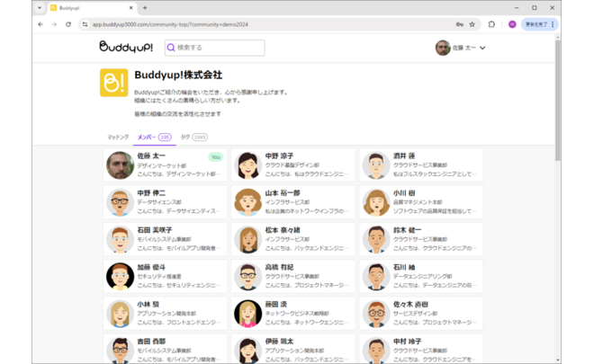Click the yellow Buddyup! company logo
Viewport: 594px width, 364px height.
point(113,83)
